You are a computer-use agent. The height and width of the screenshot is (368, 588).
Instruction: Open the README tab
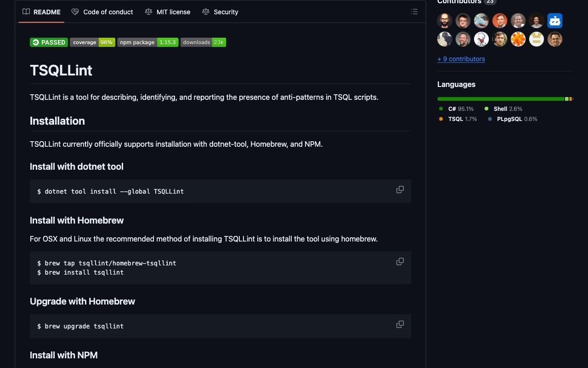pyautogui.click(x=41, y=12)
